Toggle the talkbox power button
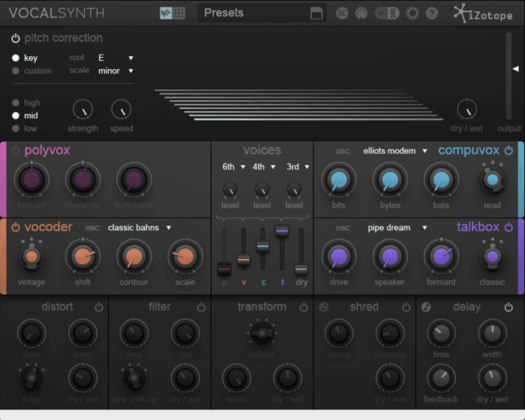525x420 pixels. pyautogui.click(x=508, y=227)
